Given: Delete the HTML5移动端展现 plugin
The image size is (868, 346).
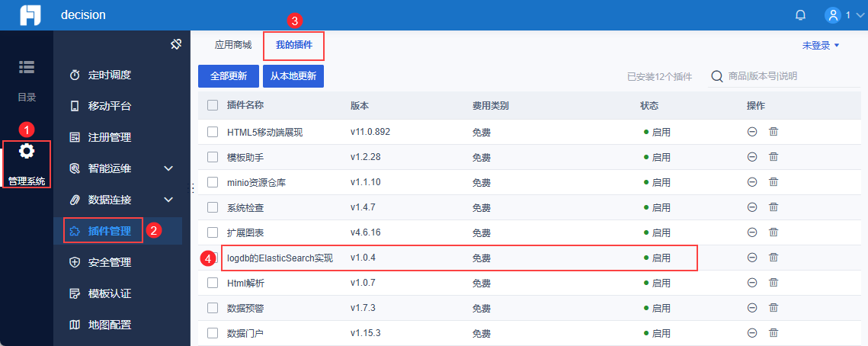Looking at the screenshot, I should tap(774, 133).
